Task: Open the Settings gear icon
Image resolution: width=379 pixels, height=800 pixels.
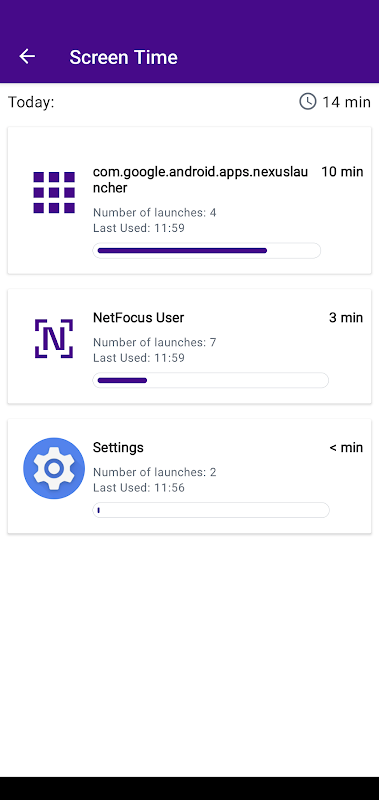Action: click(x=54, y=468)
